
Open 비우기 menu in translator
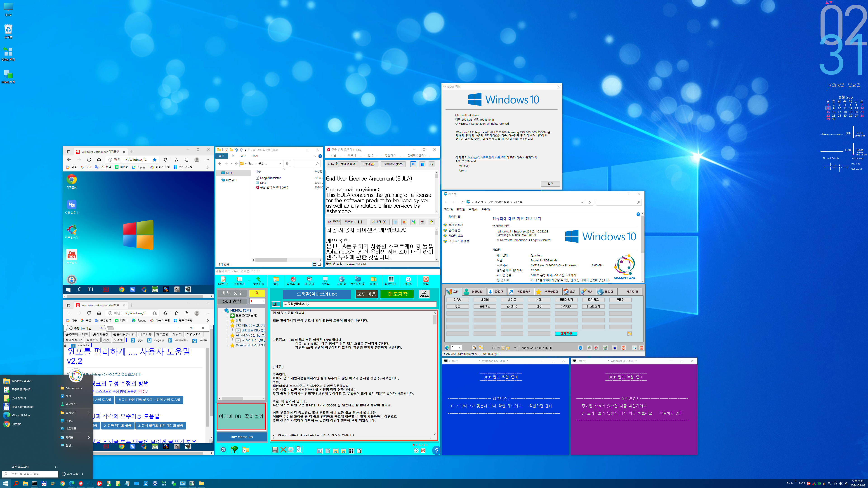click(x=352, y=155)
